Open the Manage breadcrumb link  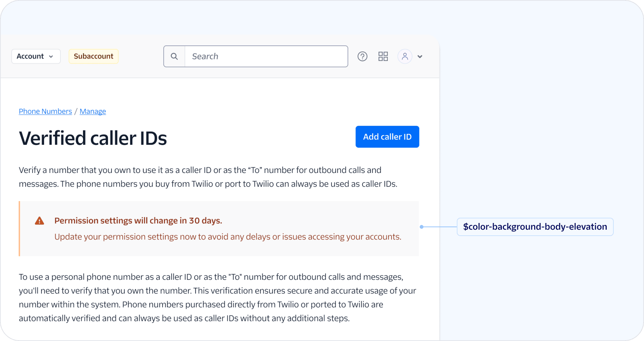pyautogui.click(x=93, y=111)
